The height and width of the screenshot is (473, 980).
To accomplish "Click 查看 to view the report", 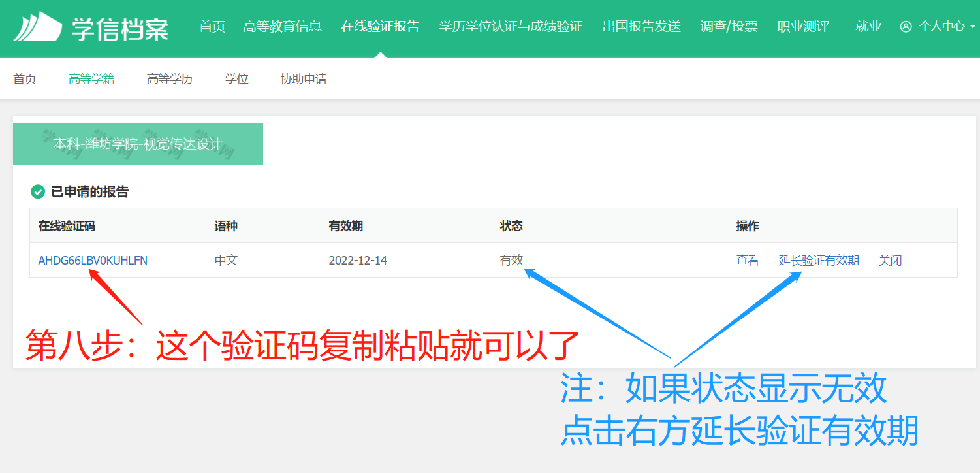I will 747,259.
